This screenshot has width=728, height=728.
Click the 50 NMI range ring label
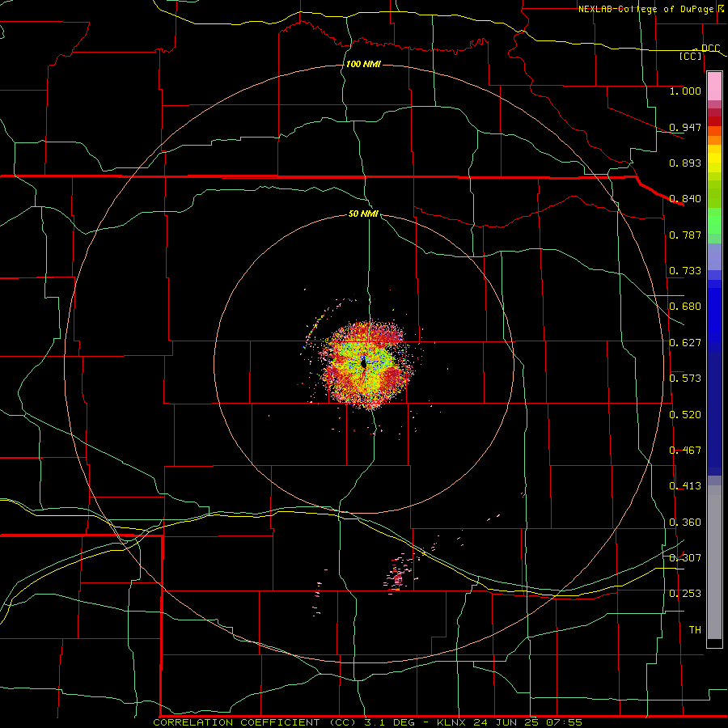(x=363, y=214)
